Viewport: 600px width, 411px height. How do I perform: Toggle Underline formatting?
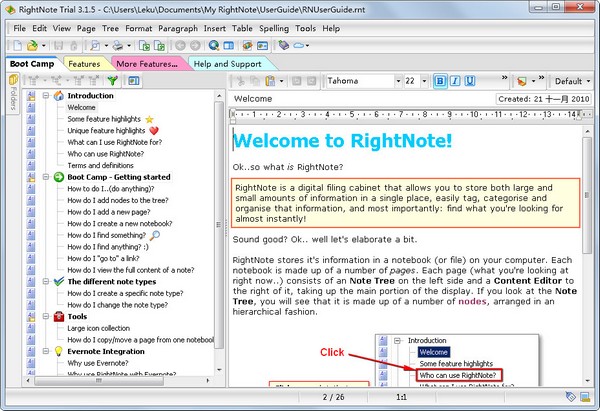(470, 81)
